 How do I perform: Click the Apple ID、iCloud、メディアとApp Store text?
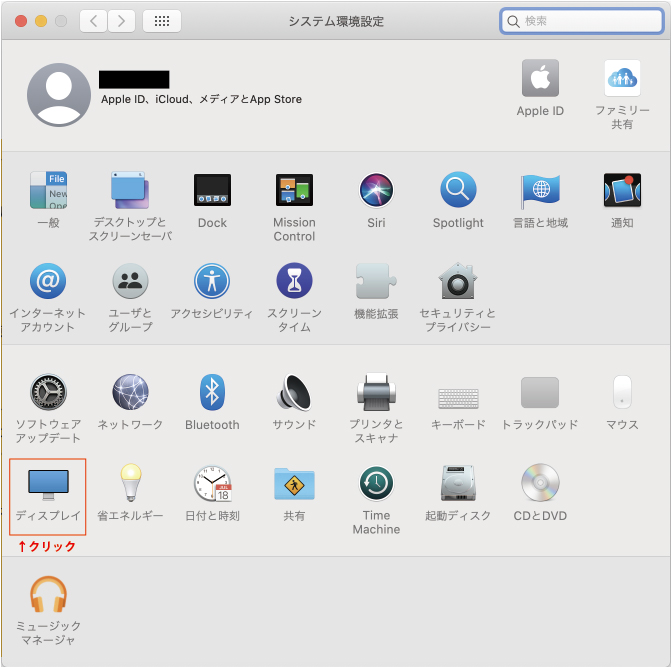(x=201, y=99)
